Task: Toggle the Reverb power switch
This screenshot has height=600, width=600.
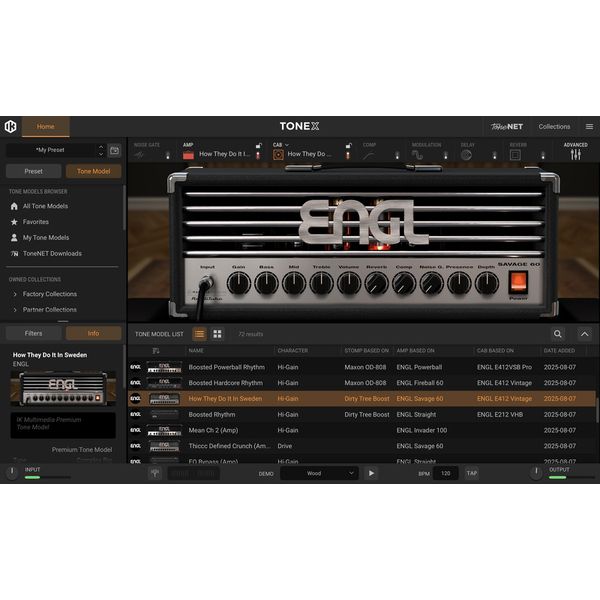Action: 543,155
